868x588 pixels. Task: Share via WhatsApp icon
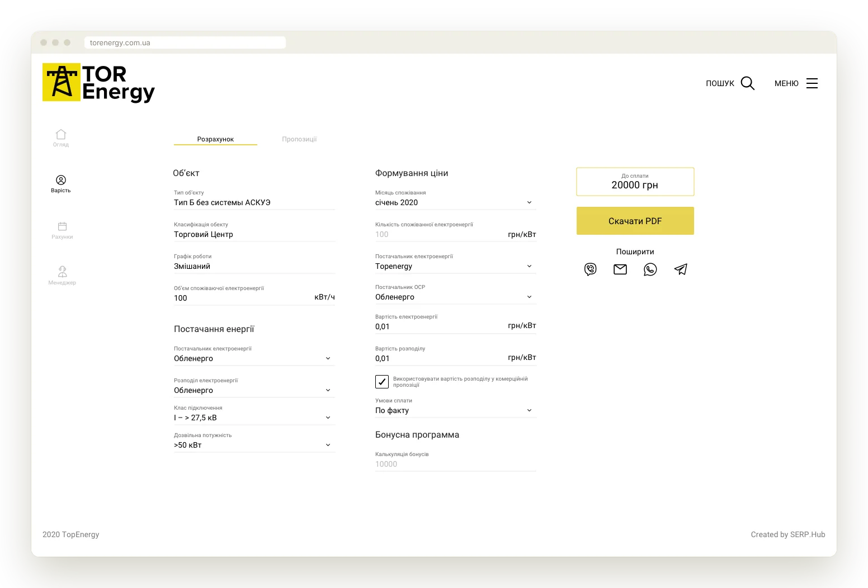point(650,269)
